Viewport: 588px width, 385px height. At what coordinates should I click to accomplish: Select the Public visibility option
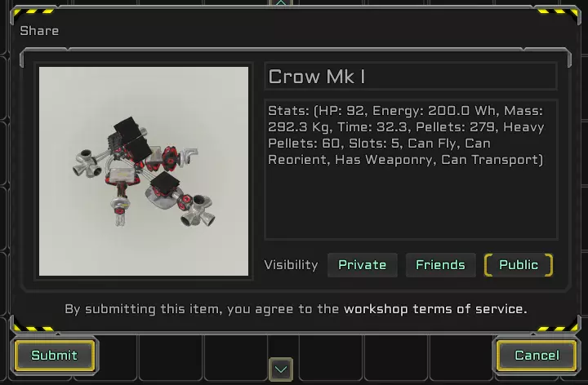click(519, 265)
